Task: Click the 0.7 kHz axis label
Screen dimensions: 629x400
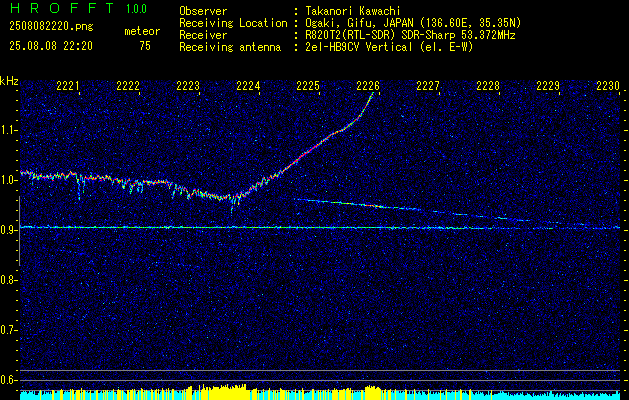Action: [9, 330]
